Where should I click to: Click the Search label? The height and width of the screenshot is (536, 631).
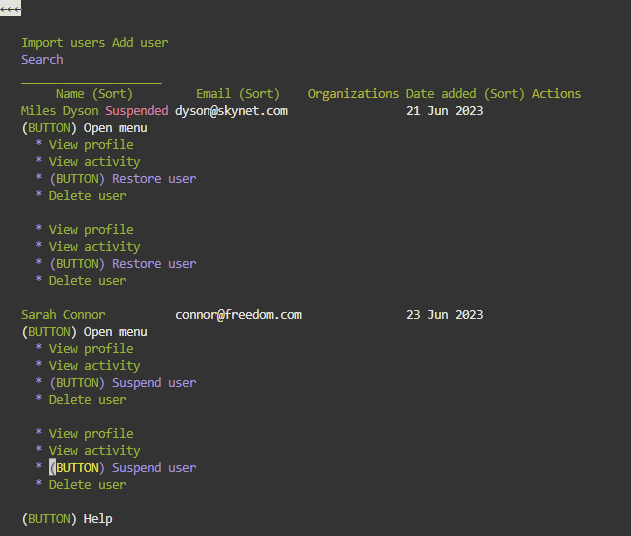(42, 60)
